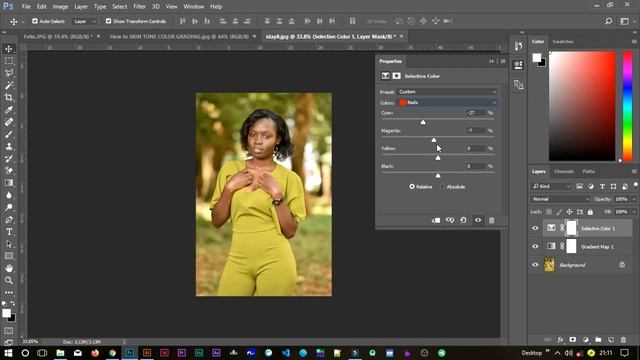Select the Blur tool
The width and height of the screenshot is (640, 360).
tap(9, 195)
